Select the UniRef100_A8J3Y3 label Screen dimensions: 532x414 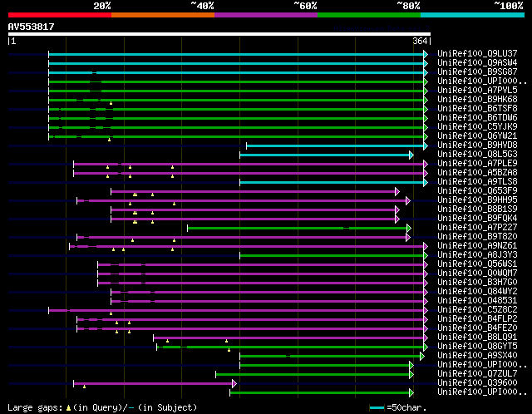pos(477,255)
